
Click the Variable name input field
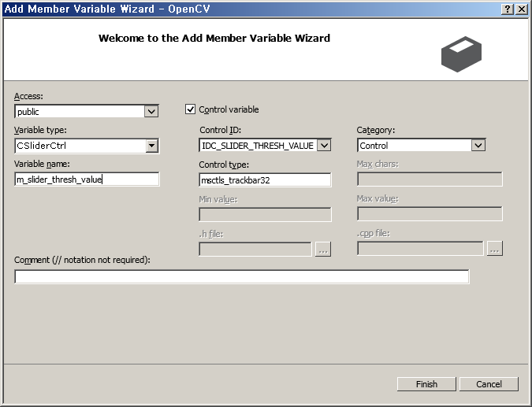tap(87, 179)
